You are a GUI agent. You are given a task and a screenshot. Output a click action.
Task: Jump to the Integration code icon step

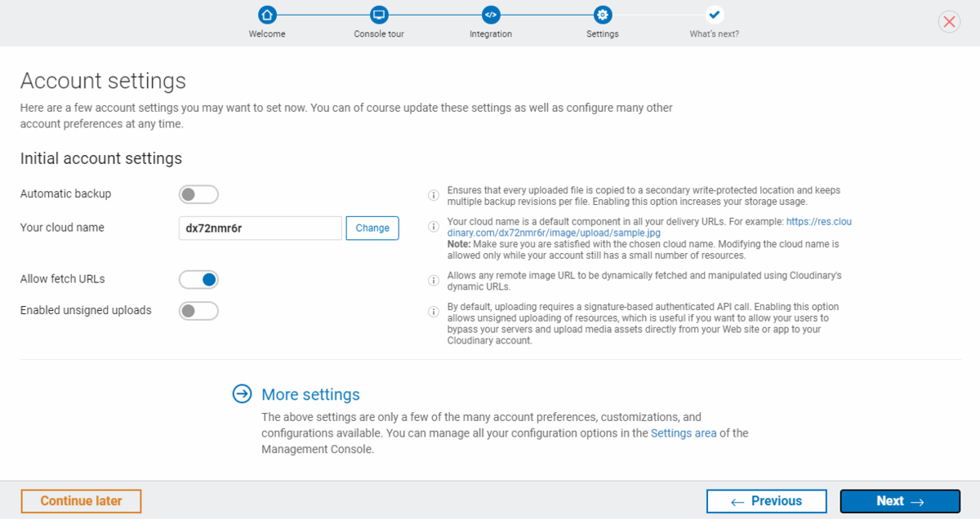490,15
